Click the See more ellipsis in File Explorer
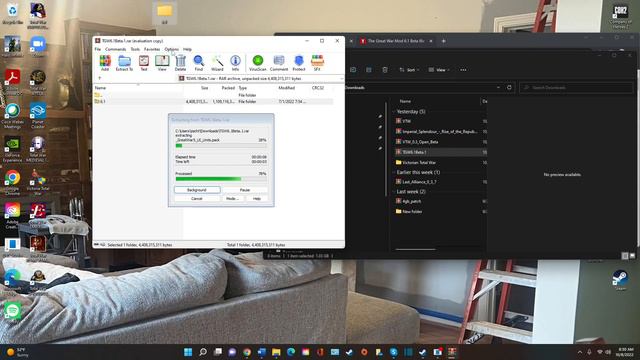The height and width of the screenshot is (360, 640). (463, 70)
